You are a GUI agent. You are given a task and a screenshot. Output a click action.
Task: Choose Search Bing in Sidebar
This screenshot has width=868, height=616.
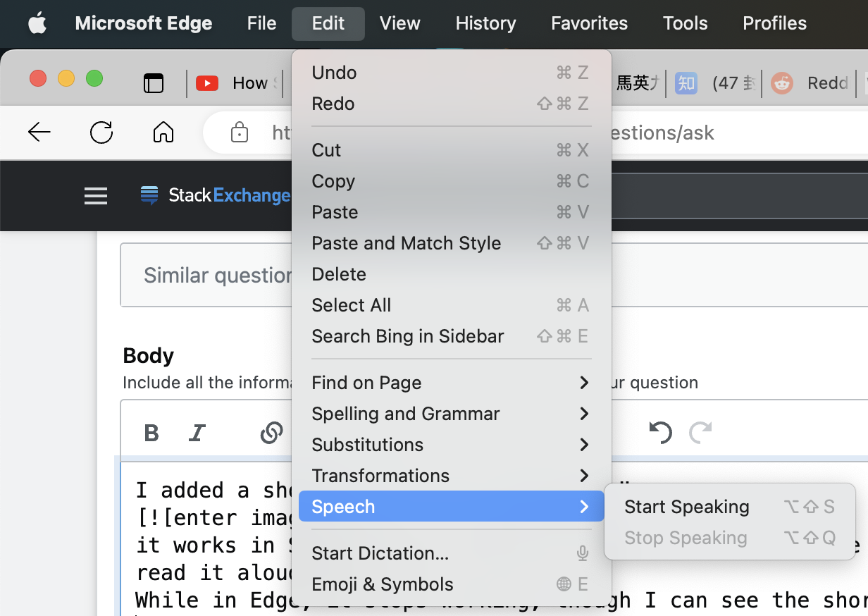(452, 336)
